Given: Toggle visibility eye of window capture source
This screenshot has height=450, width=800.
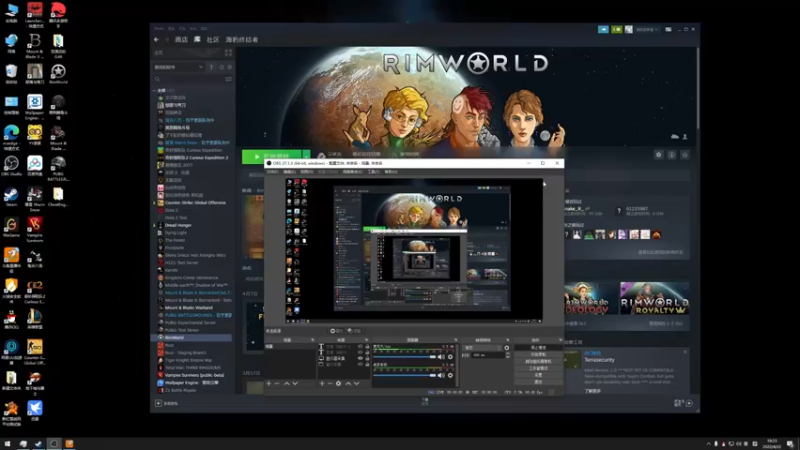Looking at the screenshot, I should (x=360, y=364).
